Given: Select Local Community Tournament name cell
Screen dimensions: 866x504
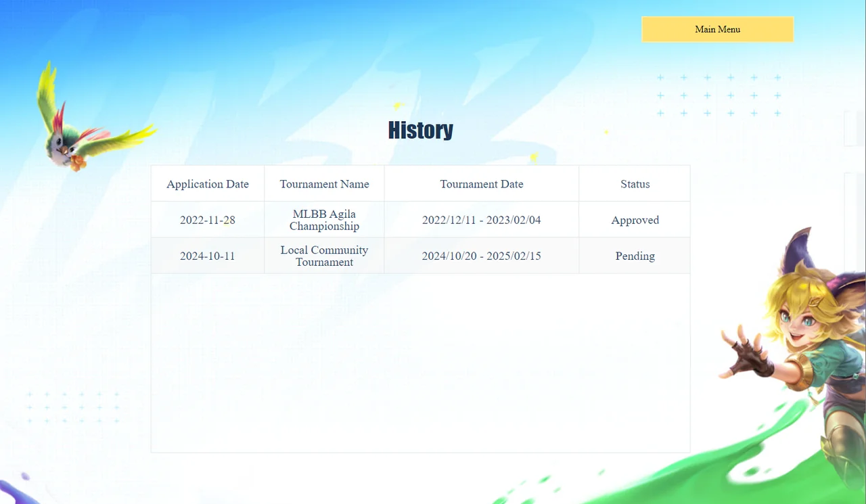Looking at the screenshot, I should coord(324,256).
